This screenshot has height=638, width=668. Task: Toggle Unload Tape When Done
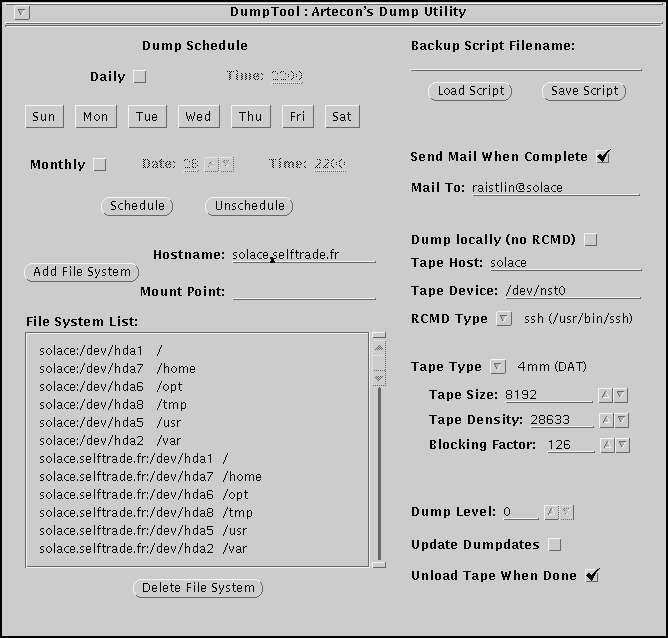[592, 575]
